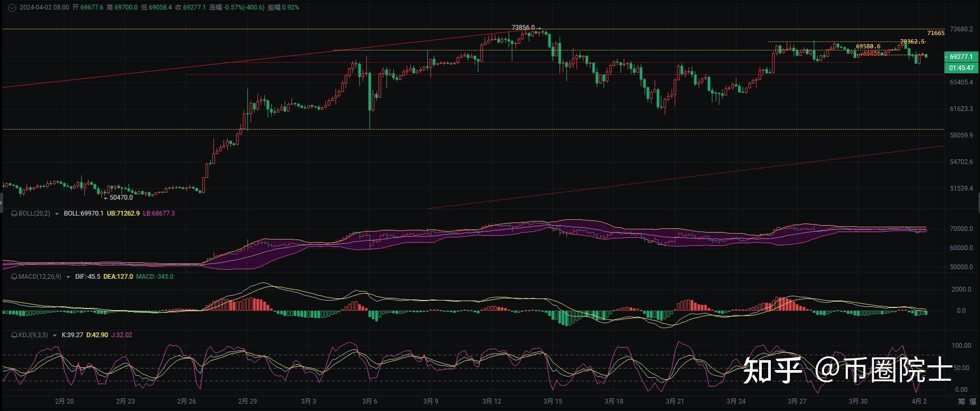Click the 3月12 date on the time axis
The width and height of the screenshot is (980, 411).
pyautogui.click(x=492, y=401)
